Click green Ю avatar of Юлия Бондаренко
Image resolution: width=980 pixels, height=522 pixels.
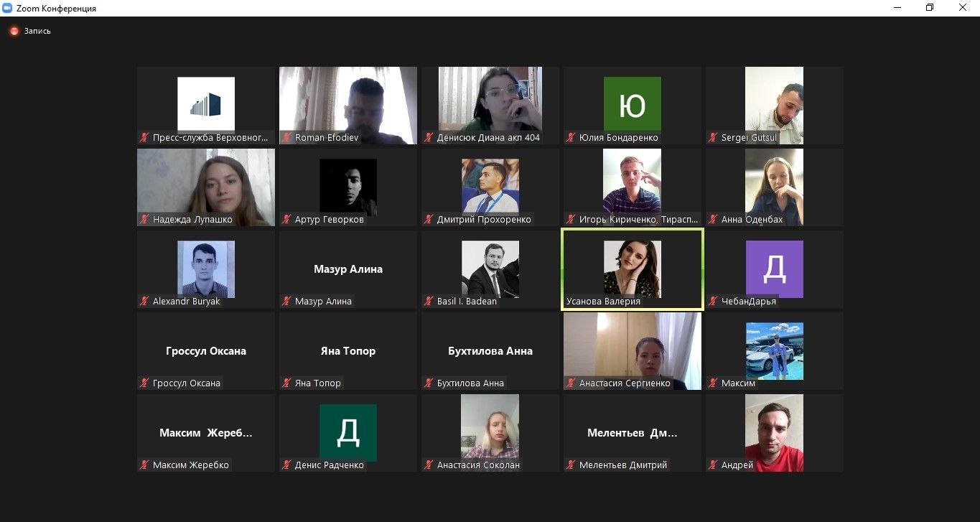[632, 105]
